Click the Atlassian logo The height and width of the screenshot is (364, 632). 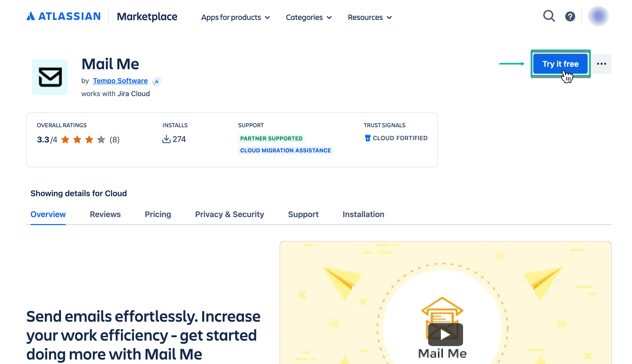[64, 16]
